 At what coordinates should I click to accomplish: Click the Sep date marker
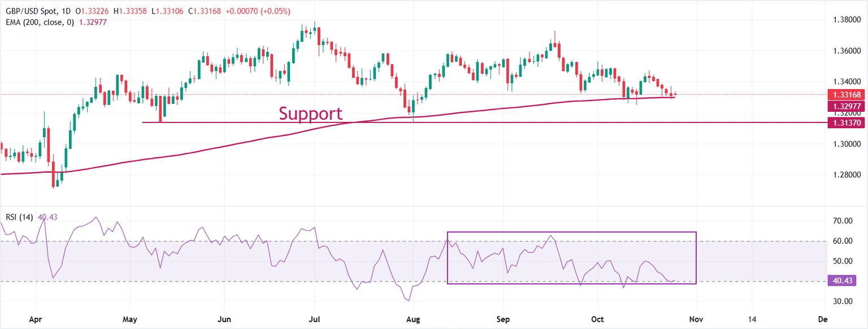tap(504, 319)
